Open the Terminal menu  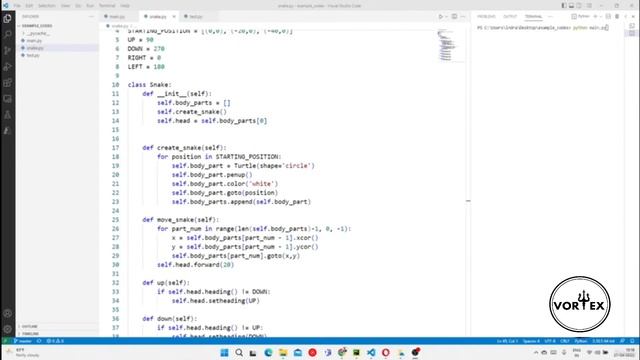[x=107, y=6]
